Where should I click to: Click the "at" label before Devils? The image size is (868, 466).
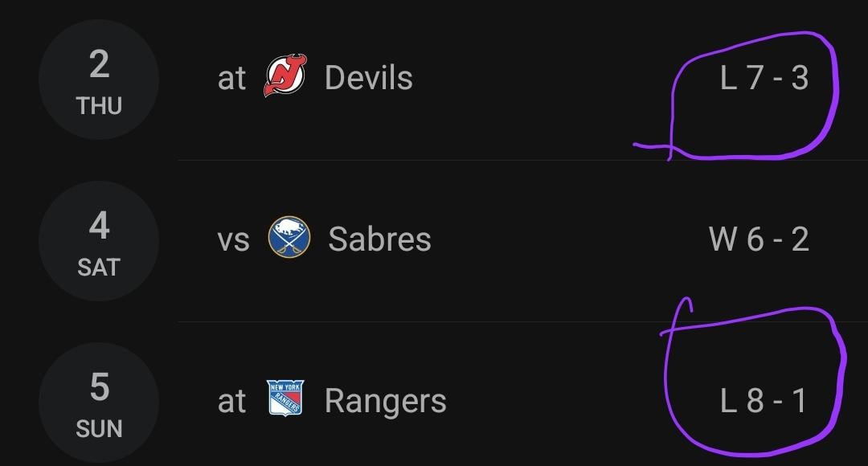point(231,79)
